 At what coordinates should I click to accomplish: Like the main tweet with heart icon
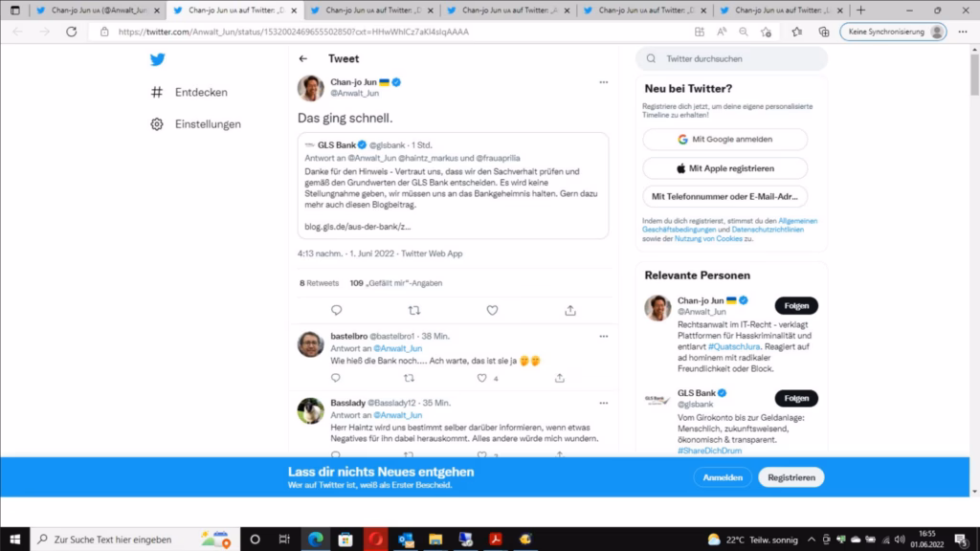[492, 310]
